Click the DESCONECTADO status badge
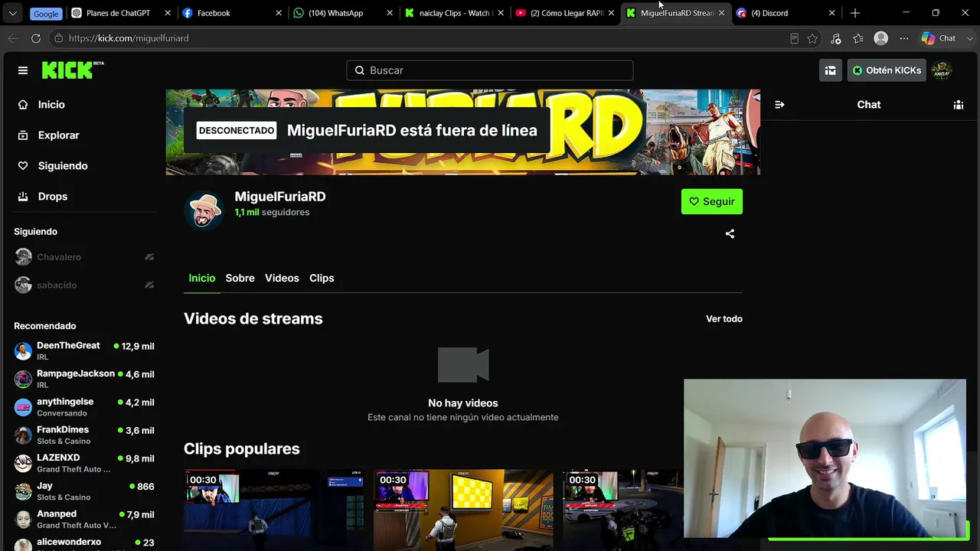The height and width of the screenshot is (551, 980). coord(237,131)
